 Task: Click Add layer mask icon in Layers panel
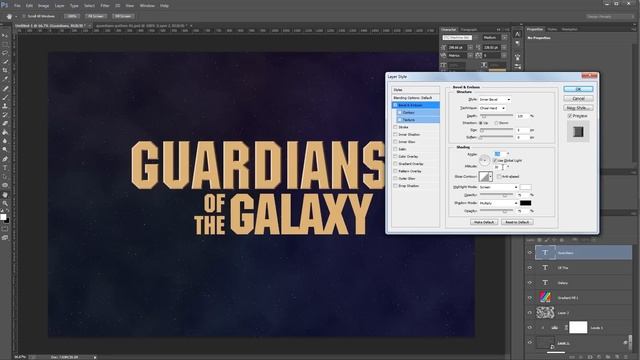pos(591,357)
